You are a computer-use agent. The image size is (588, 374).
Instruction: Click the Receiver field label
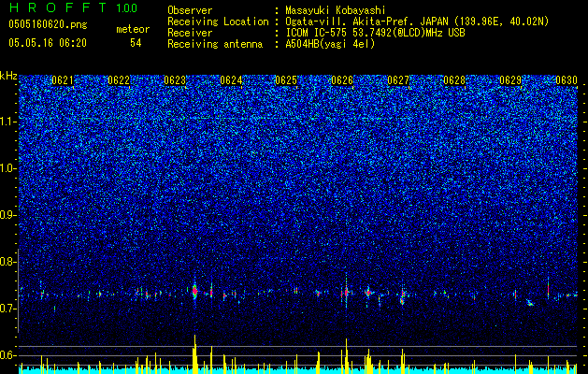(190, 33)
